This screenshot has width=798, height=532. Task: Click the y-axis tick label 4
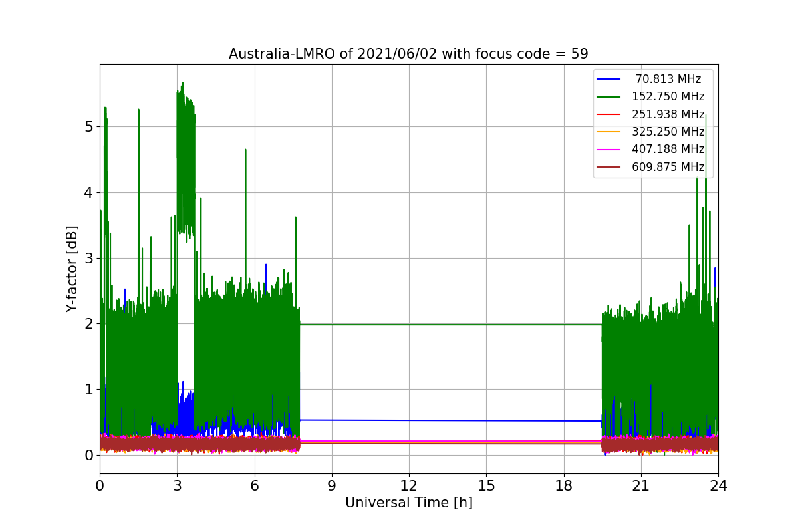(x=88, y=193)
